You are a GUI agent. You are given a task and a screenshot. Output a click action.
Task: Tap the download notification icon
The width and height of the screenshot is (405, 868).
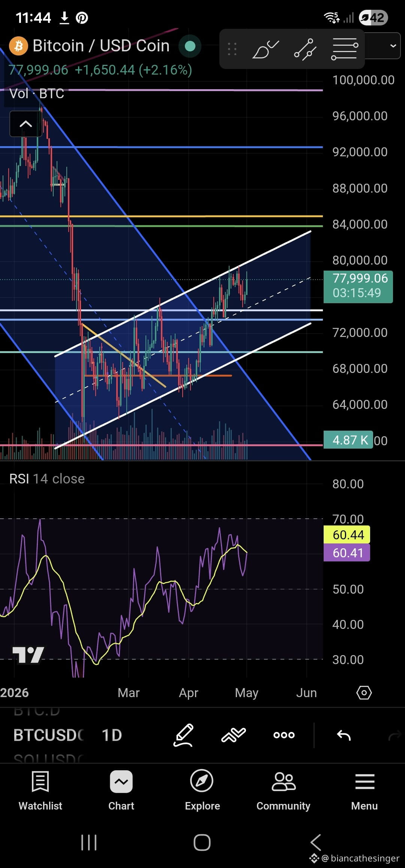tap(64, 18)
